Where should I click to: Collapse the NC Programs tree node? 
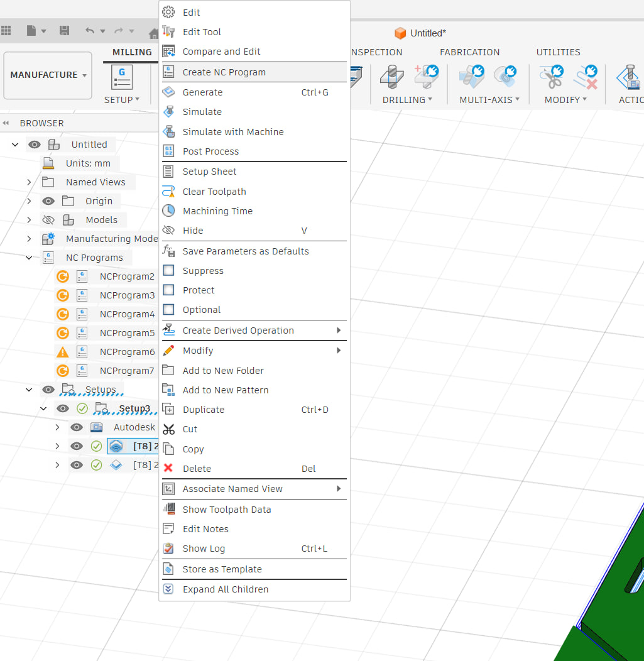pyautogui.click(x=29, y=258)
